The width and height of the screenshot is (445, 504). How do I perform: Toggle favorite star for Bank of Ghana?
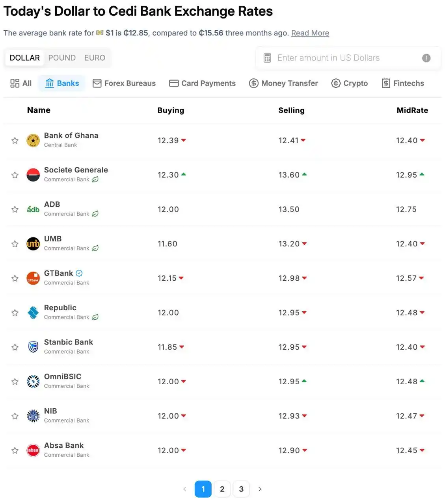coord(15,141)
